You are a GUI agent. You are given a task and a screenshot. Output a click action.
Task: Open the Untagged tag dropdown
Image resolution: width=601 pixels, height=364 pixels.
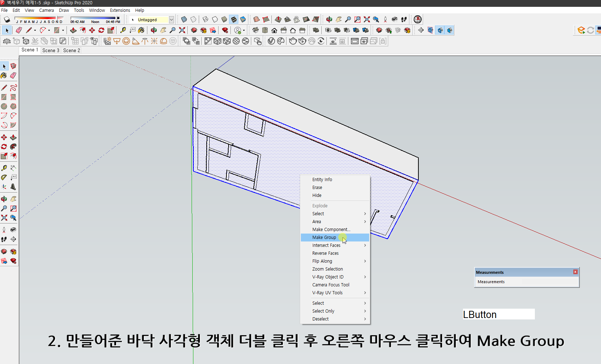coord(171,20)
